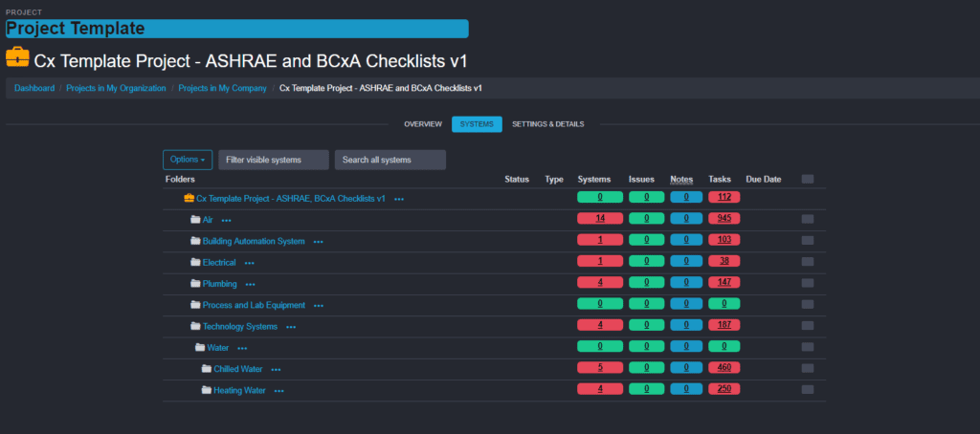Check the checkbox for the Water row
Viewport: 980px width, 434px height.
pos(808,347)
